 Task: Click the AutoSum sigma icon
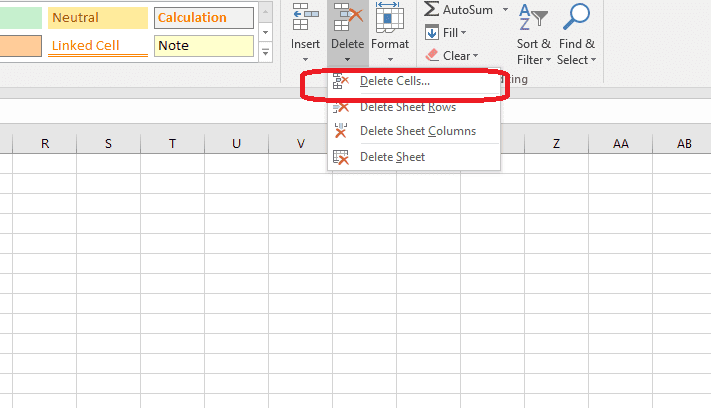point(431,9)
